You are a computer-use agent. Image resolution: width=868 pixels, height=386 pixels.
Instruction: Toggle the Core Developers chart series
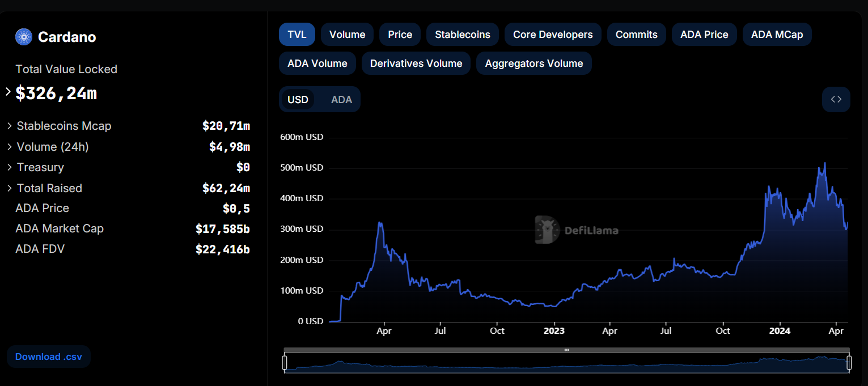pos(553,35)
